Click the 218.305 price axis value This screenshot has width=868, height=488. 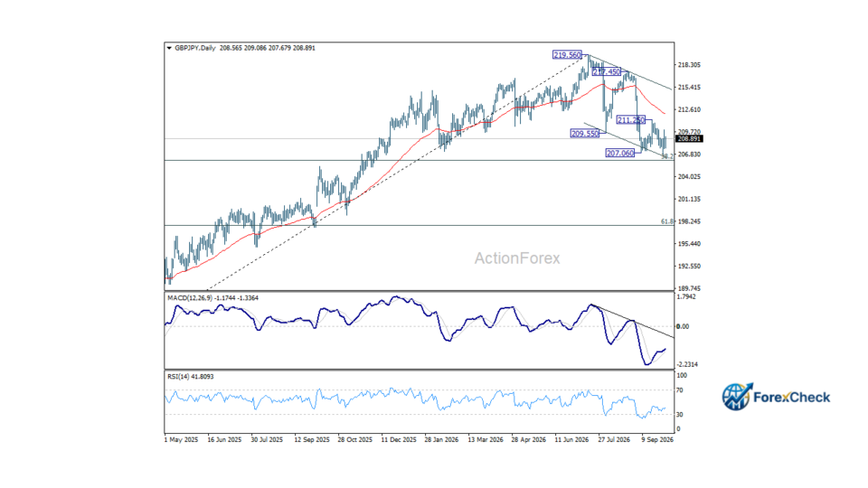pyautogui.click(x=689, y=65)
